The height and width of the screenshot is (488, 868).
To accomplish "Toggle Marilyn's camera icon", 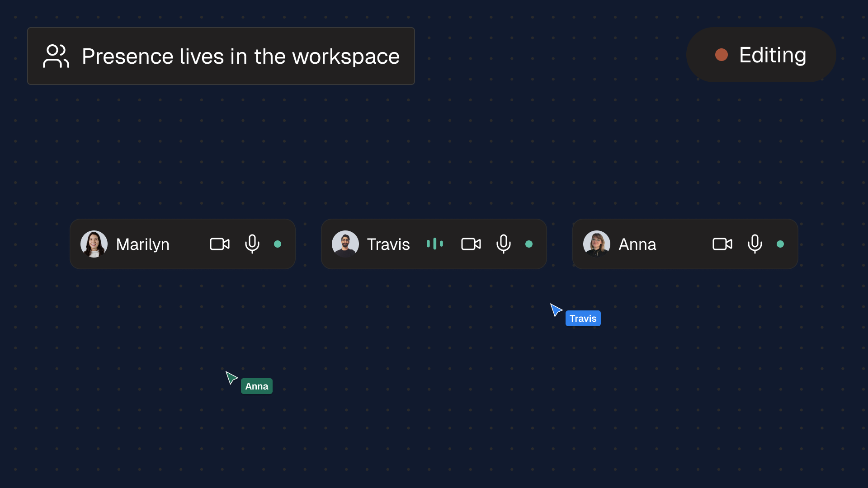I will (x=220, y=244).
